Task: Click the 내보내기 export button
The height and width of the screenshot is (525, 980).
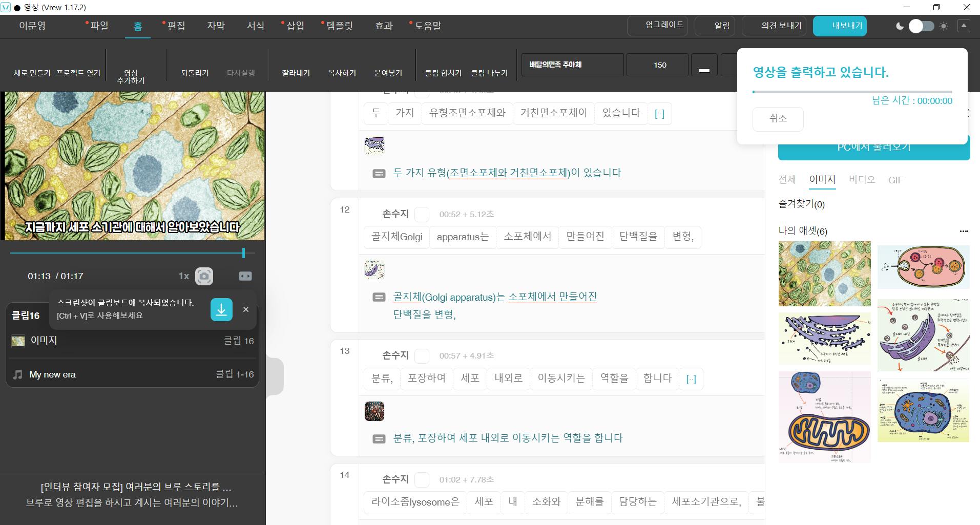Action: pyautogui.click(x=840, y=26)
